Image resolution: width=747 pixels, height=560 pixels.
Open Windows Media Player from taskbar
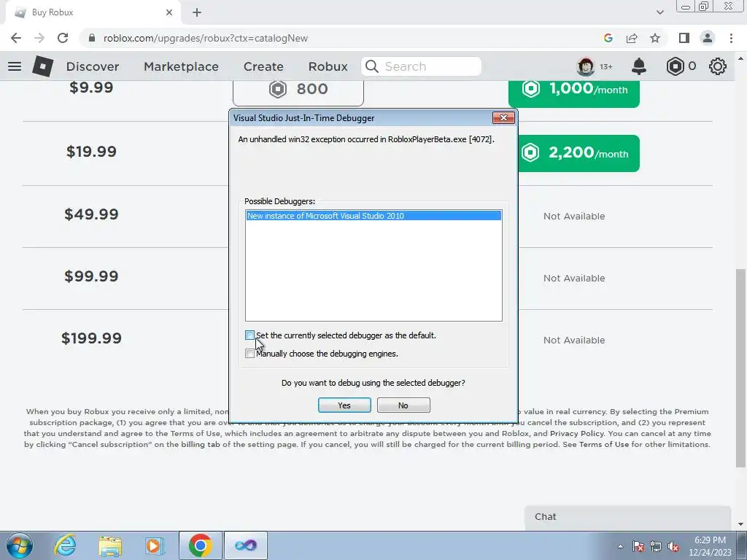[x=155, y=545]
